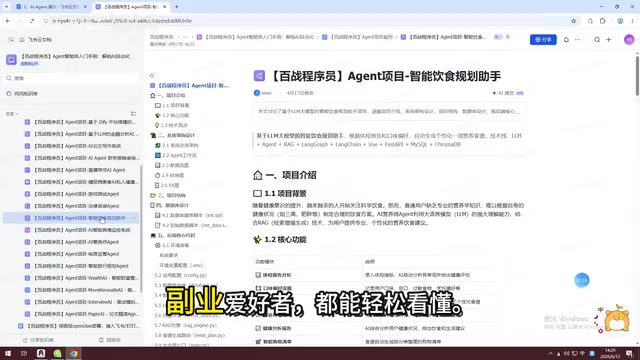Open green WeChat icon on taskbar
640x360 pixels.
coord(57,353)
